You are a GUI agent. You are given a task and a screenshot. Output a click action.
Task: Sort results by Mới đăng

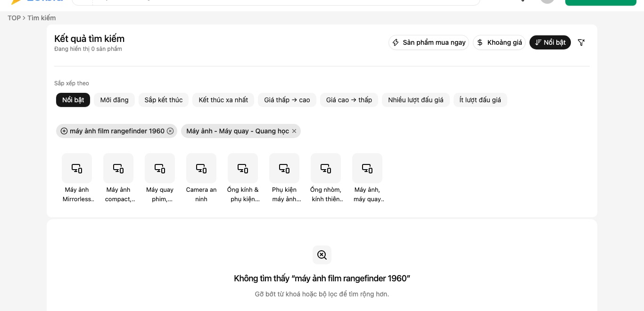tap(114, 100)
